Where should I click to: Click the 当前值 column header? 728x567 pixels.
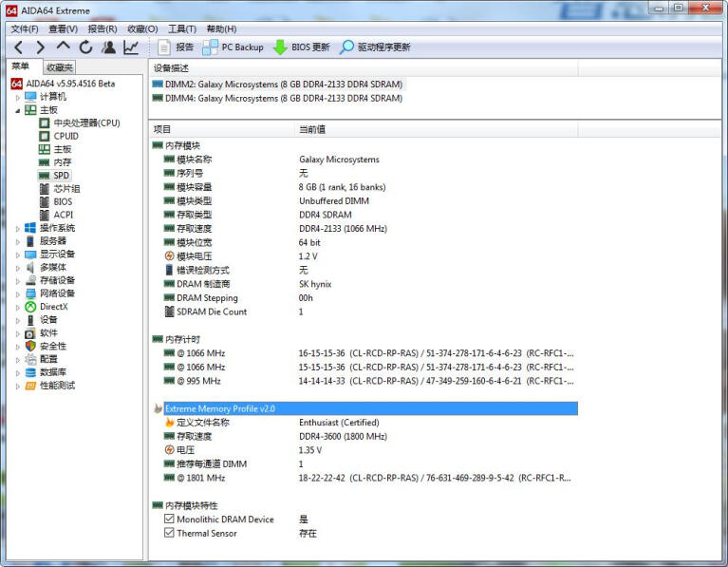point(436,130)
